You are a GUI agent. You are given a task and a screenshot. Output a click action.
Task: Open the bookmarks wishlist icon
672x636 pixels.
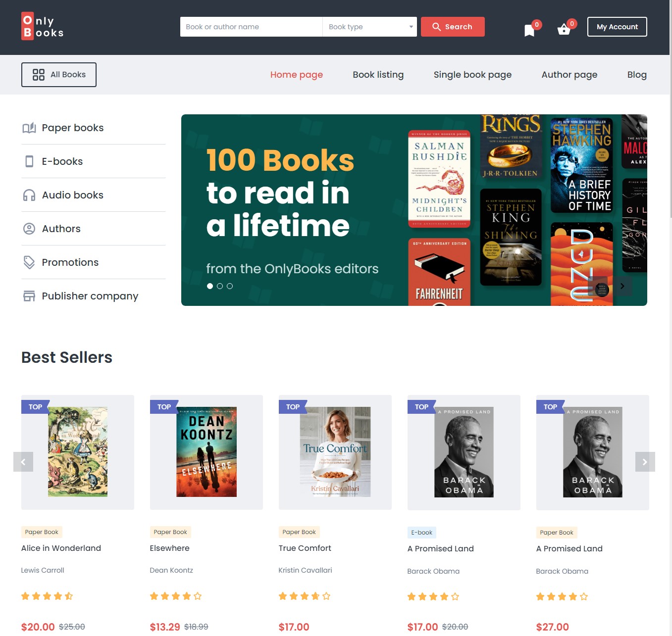pos(529,31)
